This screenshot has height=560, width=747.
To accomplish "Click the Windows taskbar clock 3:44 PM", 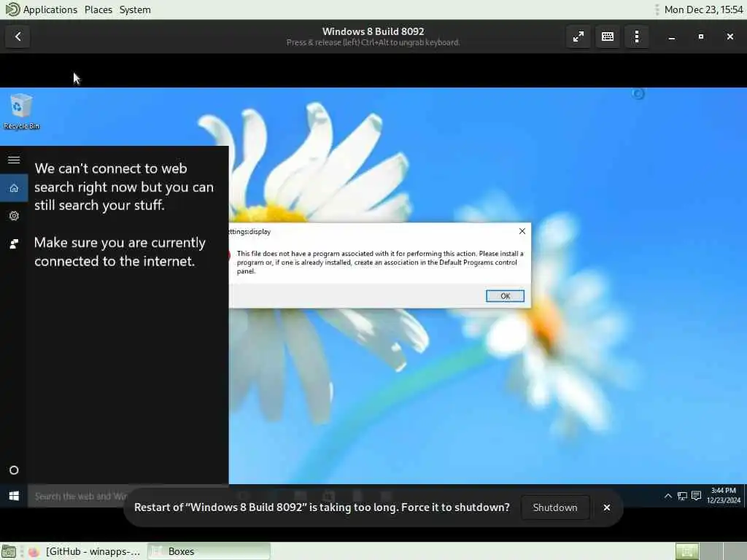I will 723,495.
